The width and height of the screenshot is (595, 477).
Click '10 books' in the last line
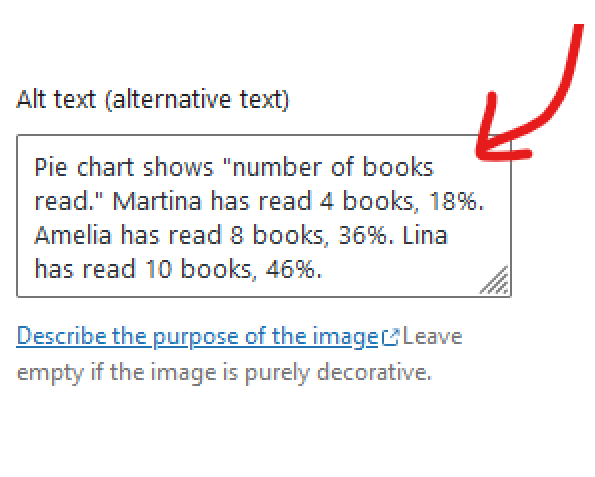click(x=198, y=269)
